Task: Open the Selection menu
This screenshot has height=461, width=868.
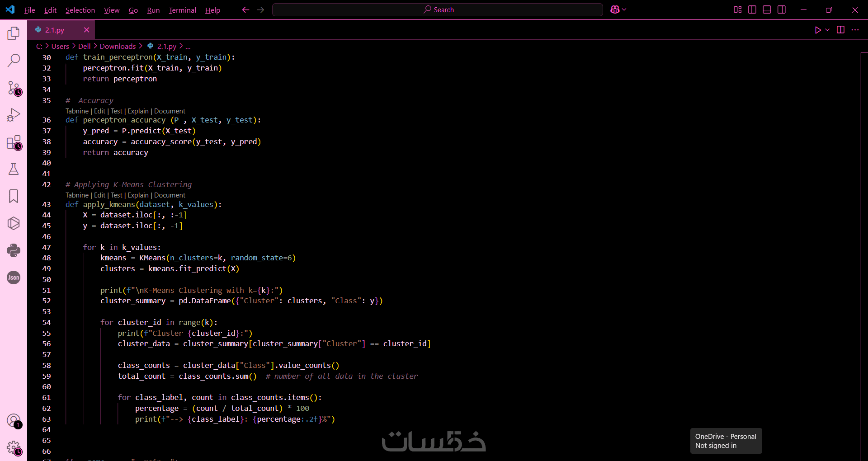Action: (x=80, y=10)
